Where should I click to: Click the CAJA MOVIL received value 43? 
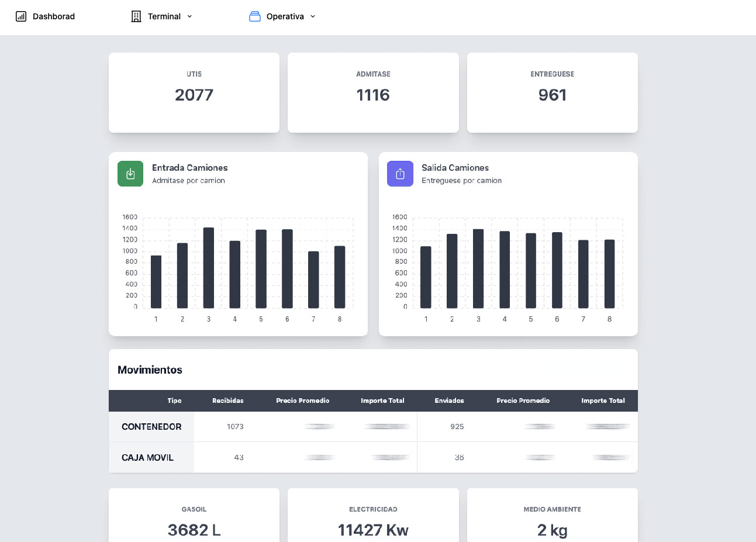click(x=239, y=458)
